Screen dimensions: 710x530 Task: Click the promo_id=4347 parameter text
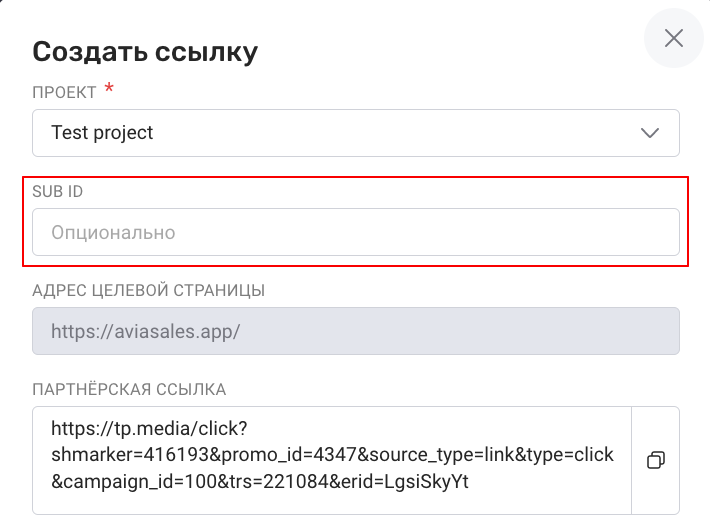pyautogui.click(x=289, y=455)
